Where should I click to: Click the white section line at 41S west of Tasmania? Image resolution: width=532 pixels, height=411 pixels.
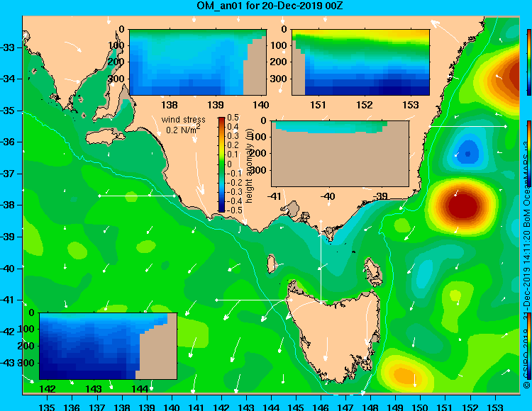coord(254,300)
